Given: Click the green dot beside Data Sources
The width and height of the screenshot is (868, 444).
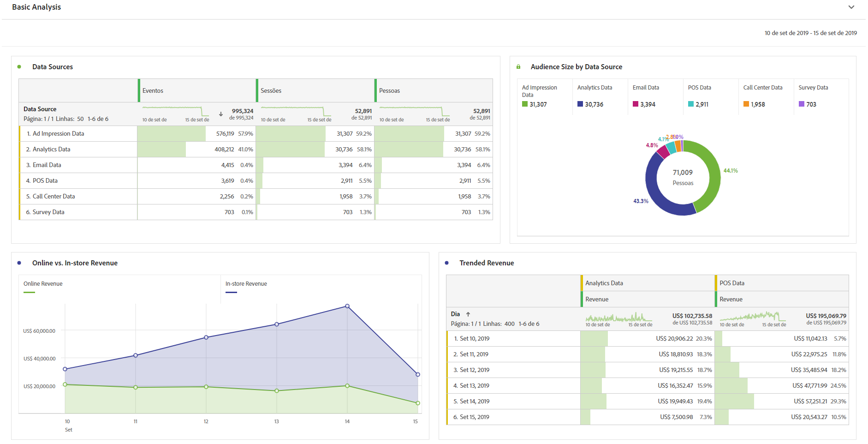Looking at the screenshot, I should 19,67.
